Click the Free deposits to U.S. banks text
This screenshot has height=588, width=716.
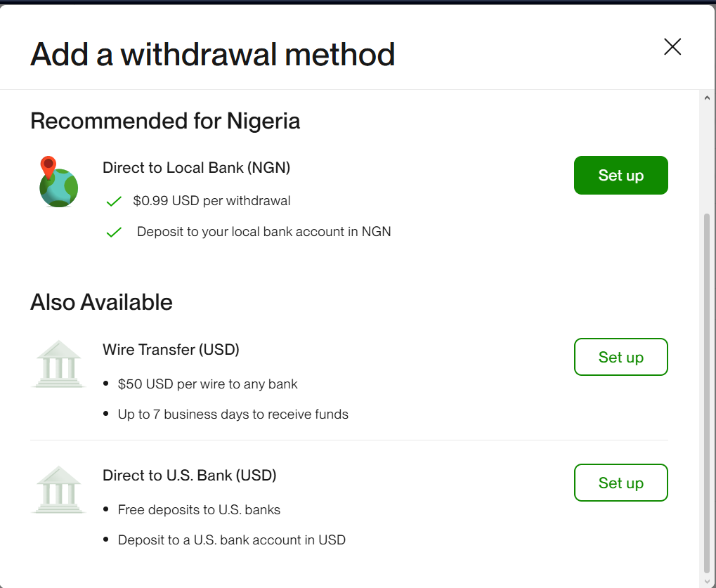[199, 510]
